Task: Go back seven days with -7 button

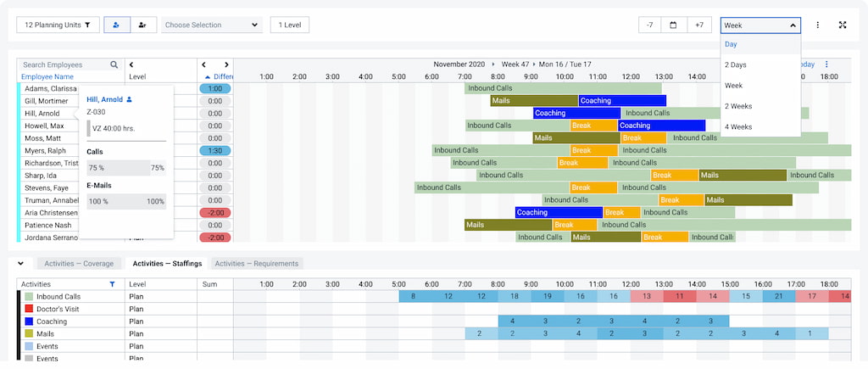Action: tap(650, 25)
